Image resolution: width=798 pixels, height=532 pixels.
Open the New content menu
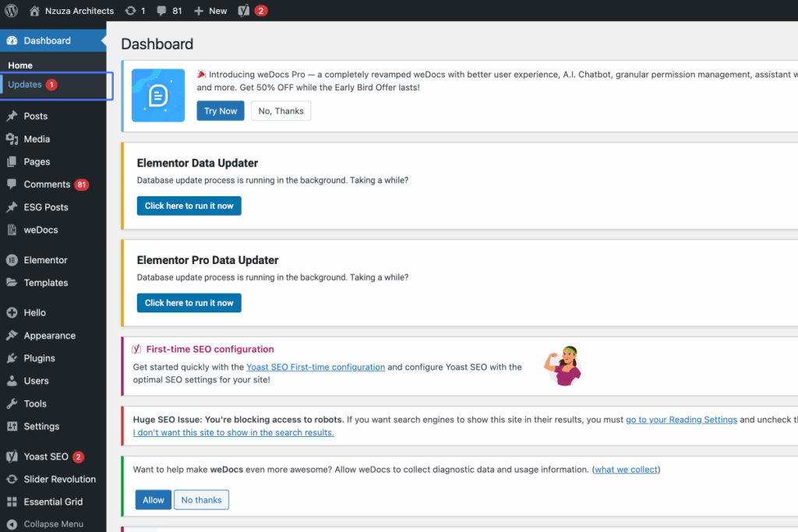210,11
